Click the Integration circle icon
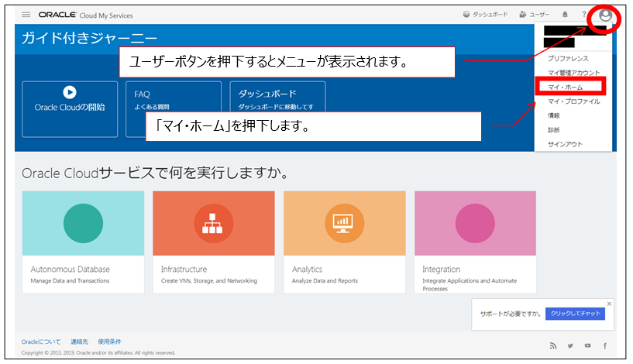 click(x=475, y=223)
